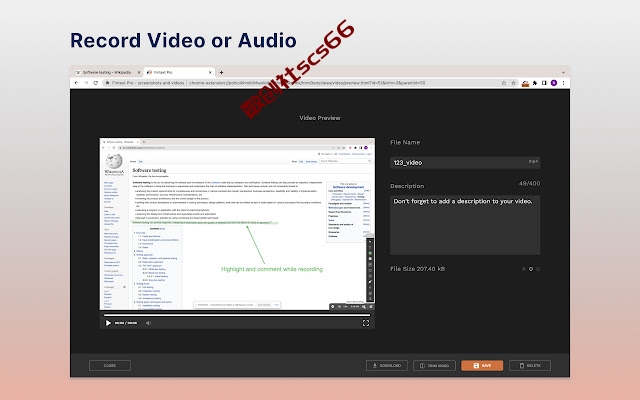Image resolution: width=640 pixels, height=400 pixels.
Task: Go back in browser history
Action: tap(76, 83)
